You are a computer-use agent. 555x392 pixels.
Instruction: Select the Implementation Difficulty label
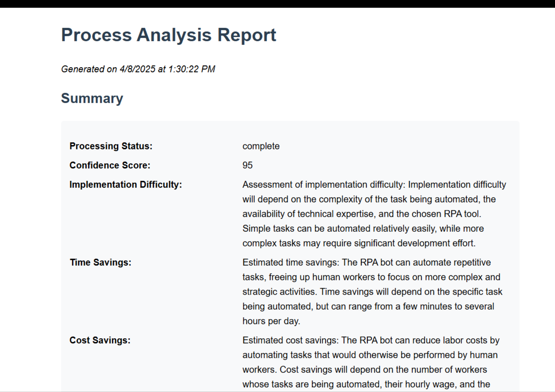click(126, 185)
